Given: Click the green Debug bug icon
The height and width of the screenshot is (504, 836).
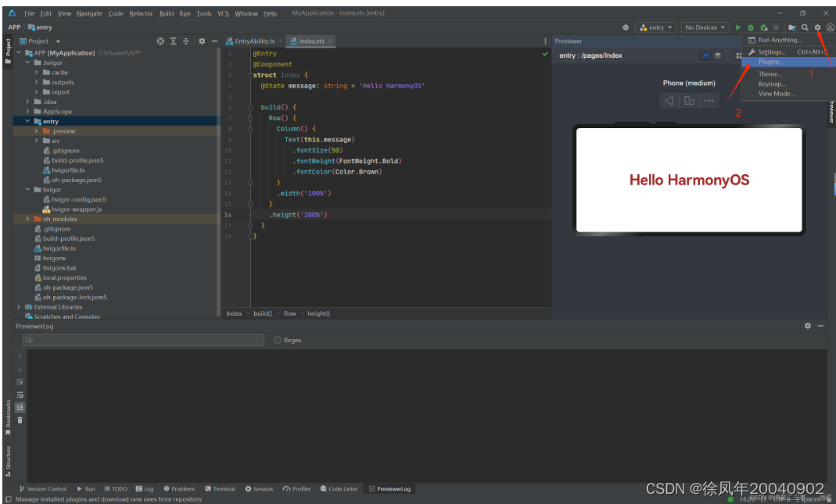Looking at the screenshot, I should coord(751,27).
